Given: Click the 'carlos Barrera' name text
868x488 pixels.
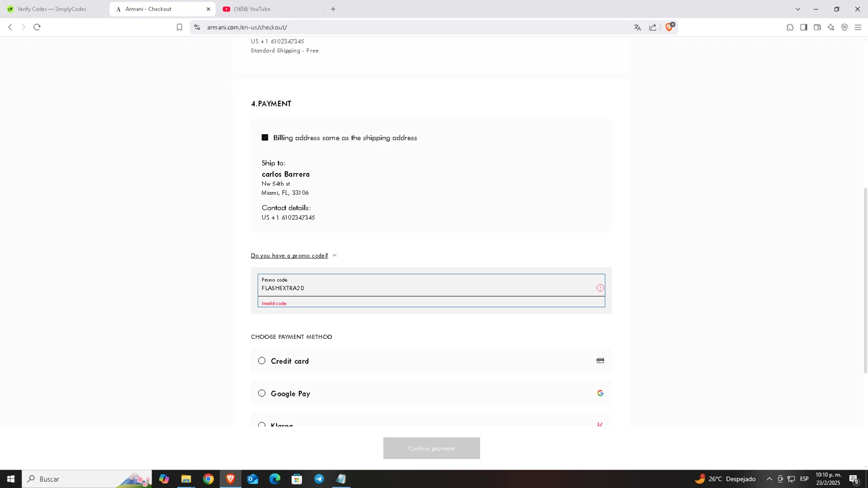Looking at the screenshot, I should 286,174.
